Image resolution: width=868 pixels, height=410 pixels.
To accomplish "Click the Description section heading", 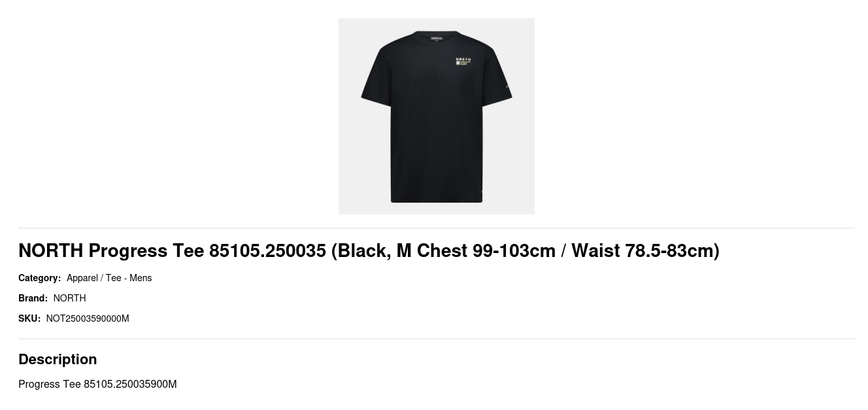I will pyautogui.click(x=58, y=359).
